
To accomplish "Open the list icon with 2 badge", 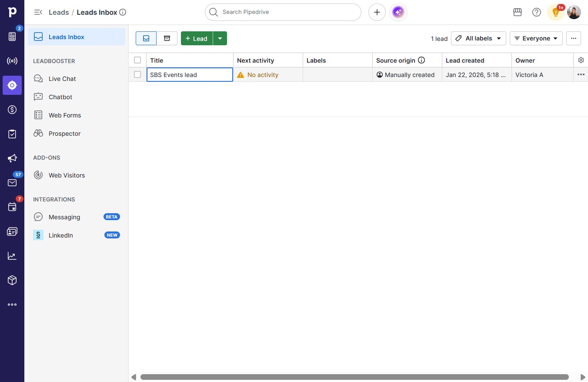I will pyautogui.click(x=12, y=37).
